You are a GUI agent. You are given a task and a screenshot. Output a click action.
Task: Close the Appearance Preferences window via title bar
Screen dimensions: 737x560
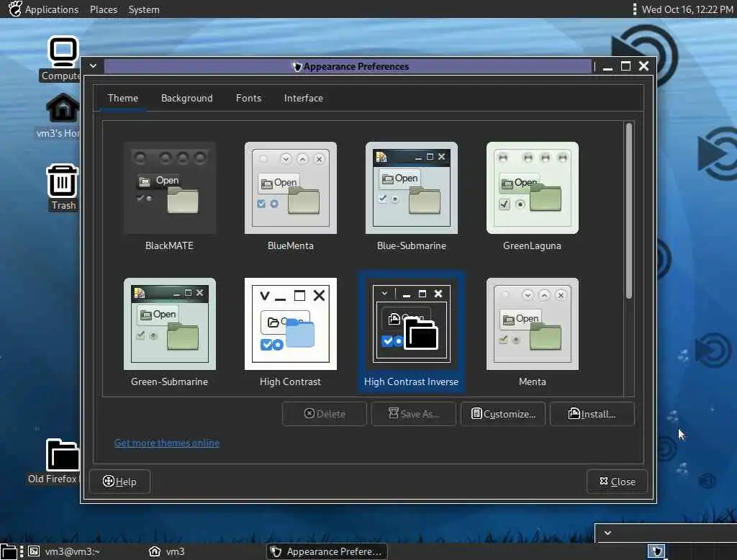pyautogui.click(x=643, y=66)
